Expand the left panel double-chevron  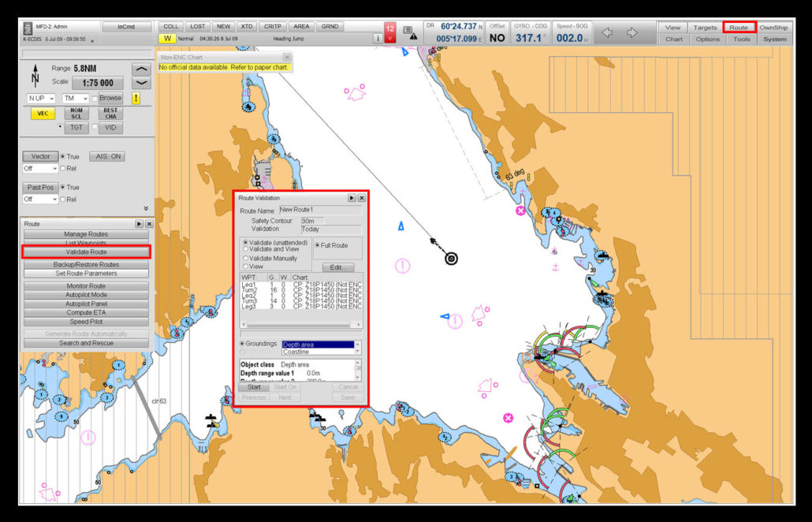[x=146, y=209]
